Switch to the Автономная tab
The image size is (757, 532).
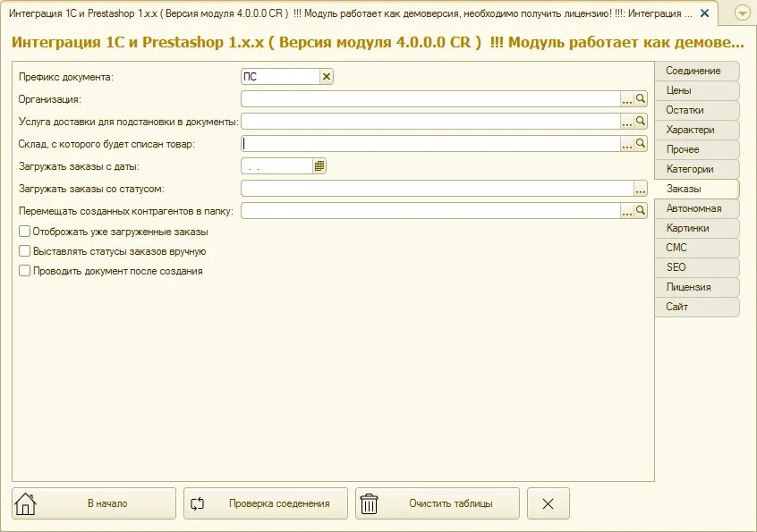[x=697, y=208]
